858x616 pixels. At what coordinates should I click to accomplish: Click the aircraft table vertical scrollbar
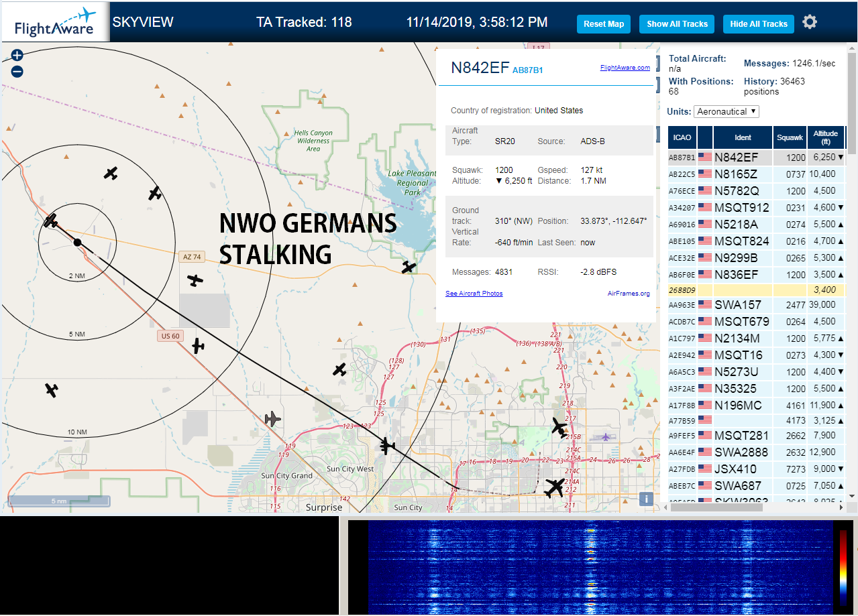(852, 104)
